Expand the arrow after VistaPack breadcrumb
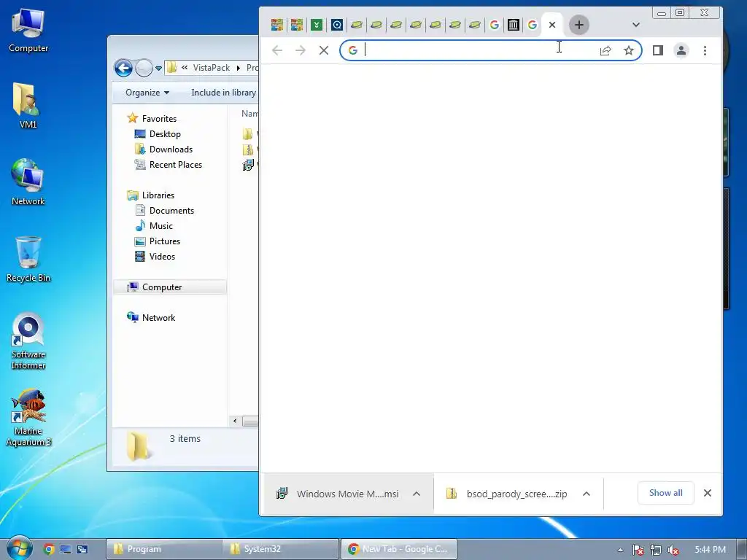 point(239,68)
